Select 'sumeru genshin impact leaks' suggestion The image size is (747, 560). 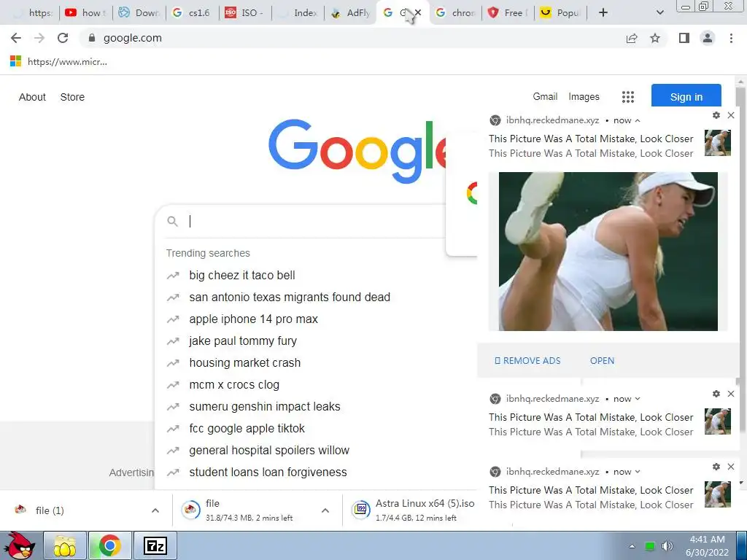pos(265,407)
